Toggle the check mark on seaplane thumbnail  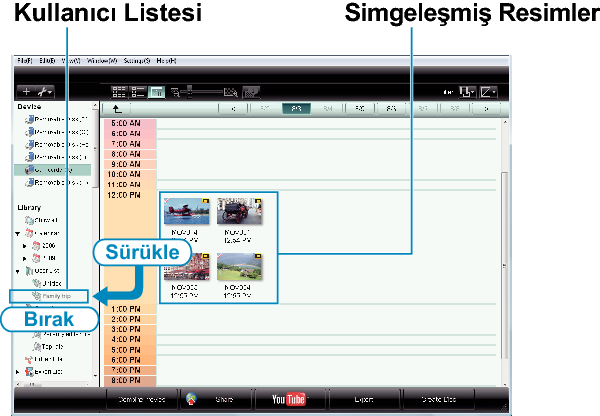point(167,201)
